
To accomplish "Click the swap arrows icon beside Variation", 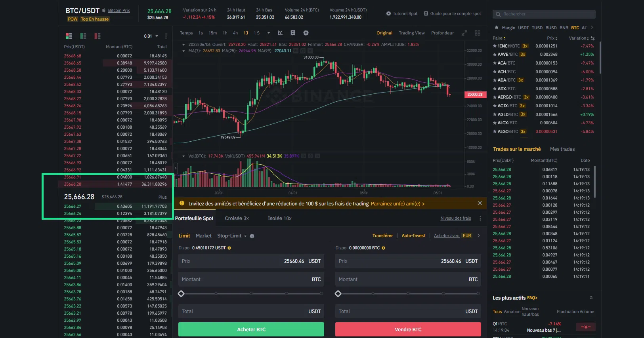I will (592, 38).
